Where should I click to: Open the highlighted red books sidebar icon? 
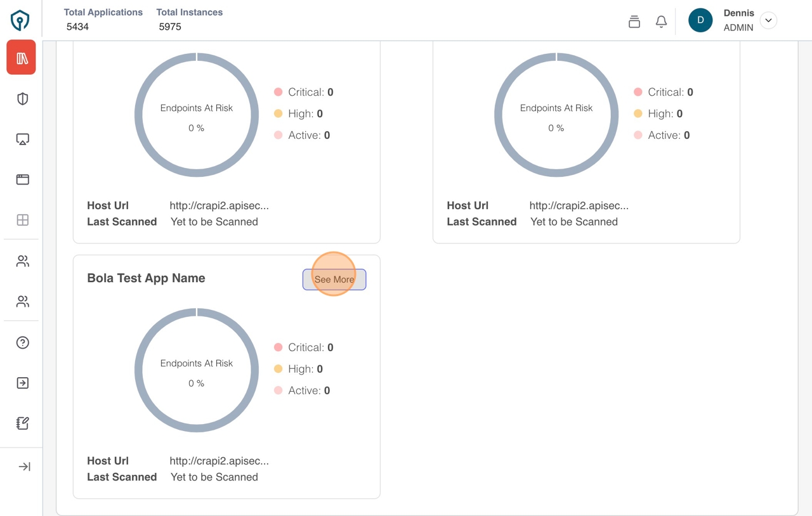point(22,58)
